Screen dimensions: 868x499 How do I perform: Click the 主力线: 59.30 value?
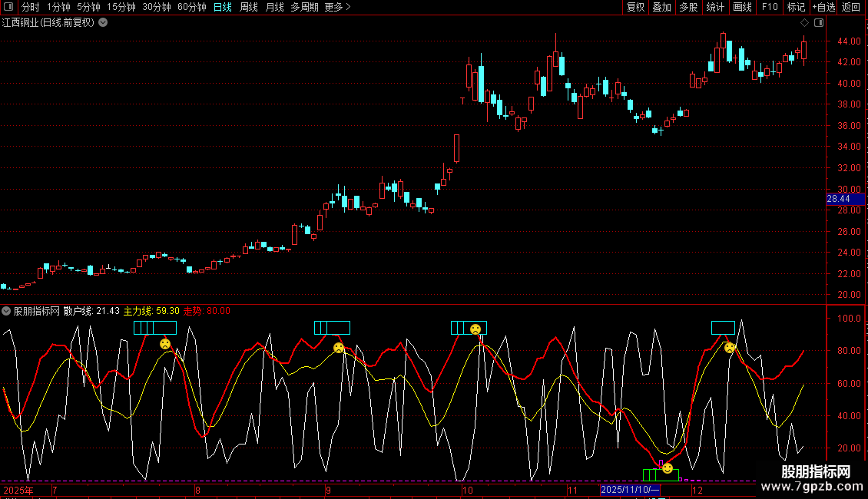tap(151, 311)
